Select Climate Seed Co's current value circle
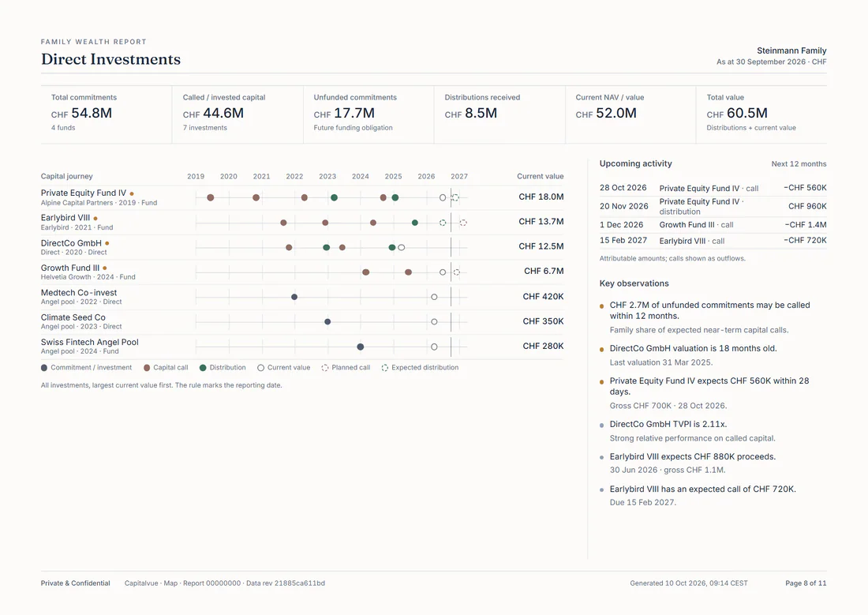 tap(434, 322)
